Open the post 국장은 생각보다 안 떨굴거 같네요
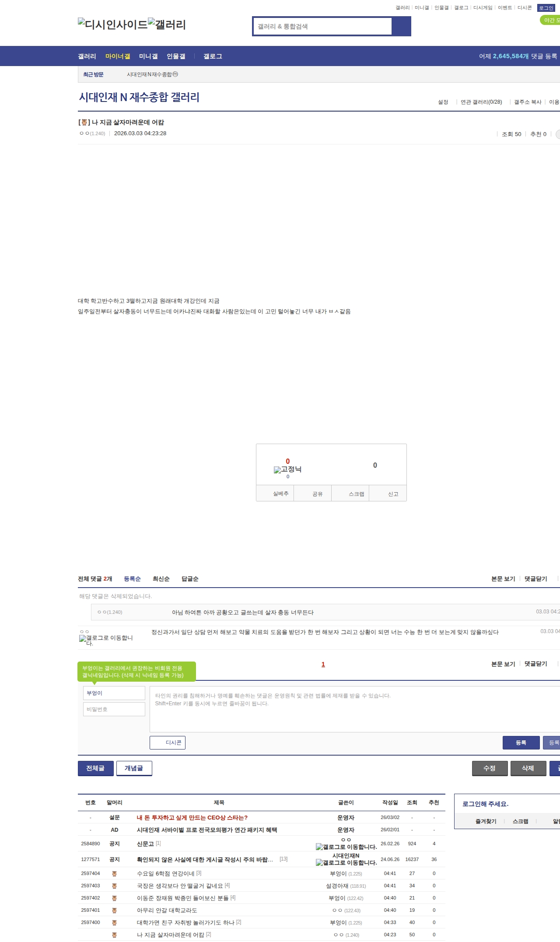The image size is (560, 942). [180, 886]
